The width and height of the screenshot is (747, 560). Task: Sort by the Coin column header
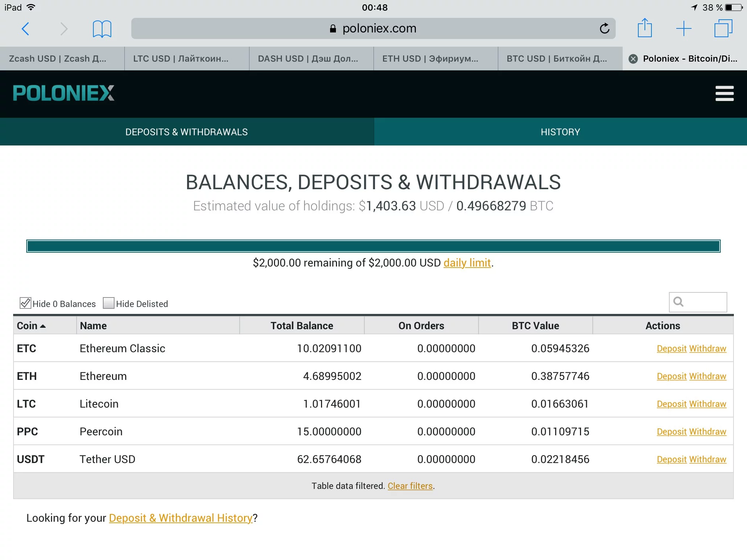[45, 326]
